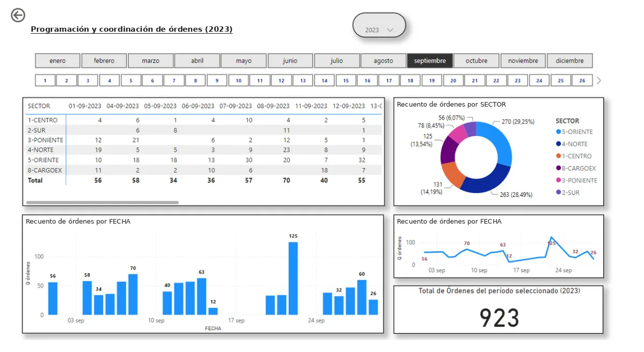Click the 8-CARGOEX legend marker
Screen dimensions: 644x352
point(559,168)
